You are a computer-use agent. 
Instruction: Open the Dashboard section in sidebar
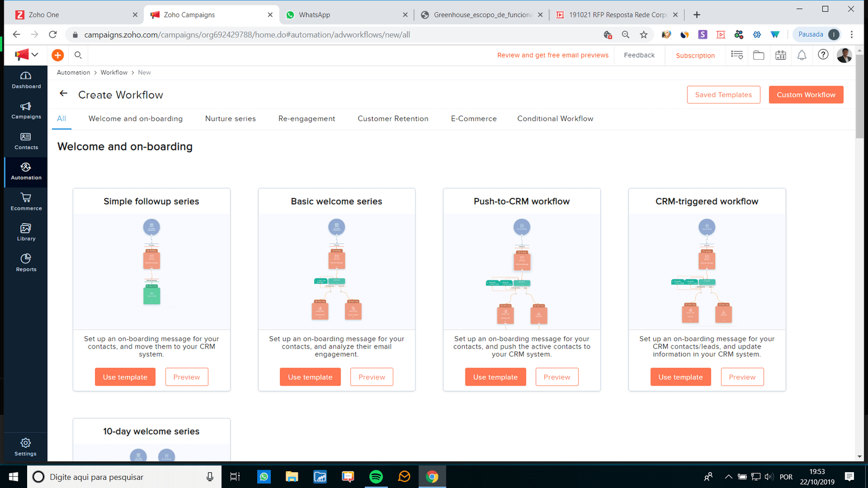[x=26, y=80]
